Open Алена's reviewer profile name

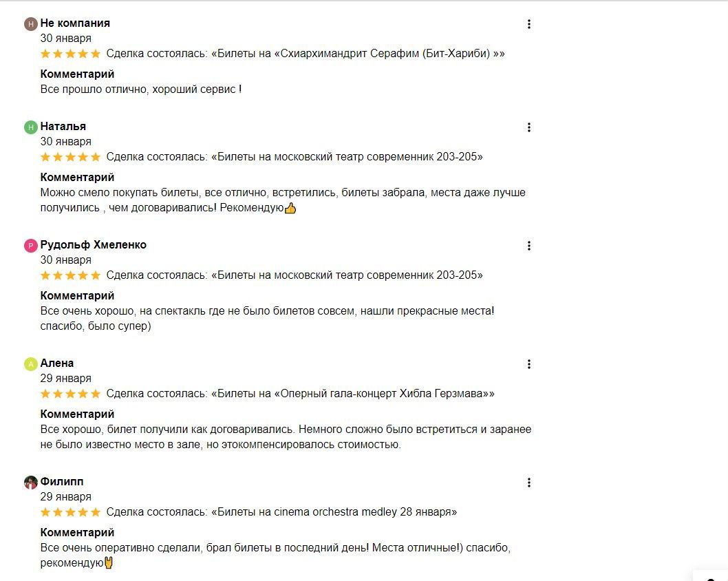[57, 363]
